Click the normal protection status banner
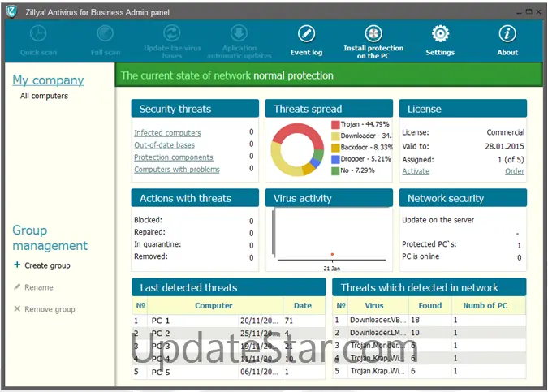Viewport: 548px width, 392px height. tap(329, 75)
